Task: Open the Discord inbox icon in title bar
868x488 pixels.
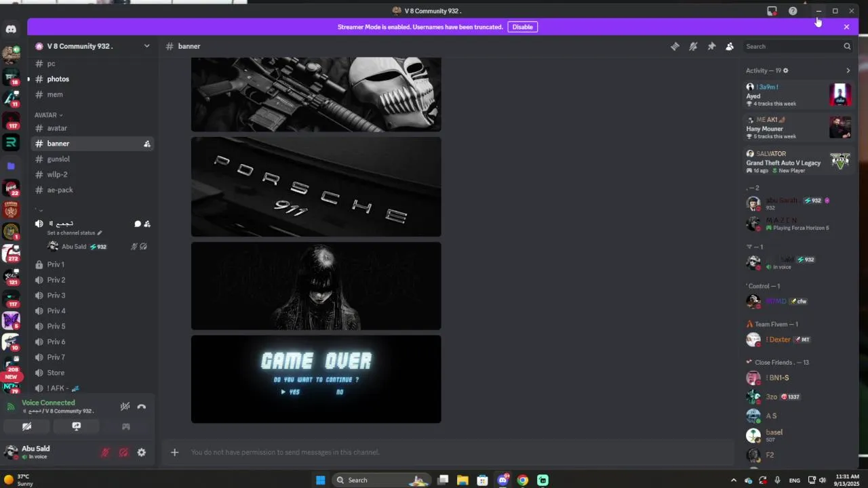Action: tap(772, 11)
